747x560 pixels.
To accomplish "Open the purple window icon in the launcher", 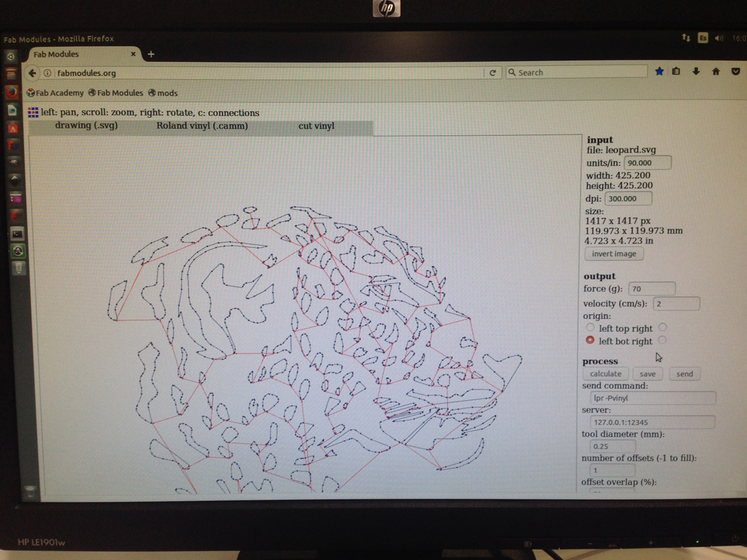I will point(16,198).
